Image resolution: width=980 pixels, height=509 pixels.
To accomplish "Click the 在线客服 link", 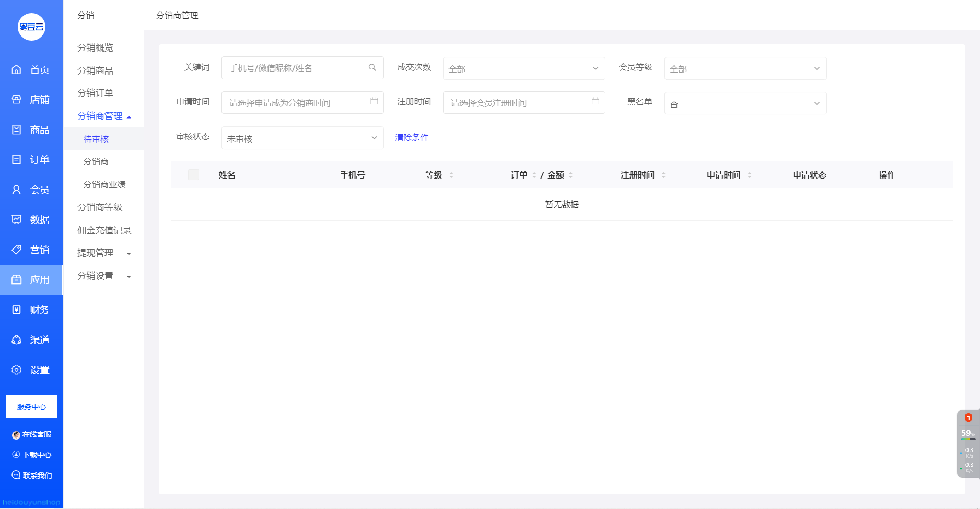I will (x=37, y=435).
